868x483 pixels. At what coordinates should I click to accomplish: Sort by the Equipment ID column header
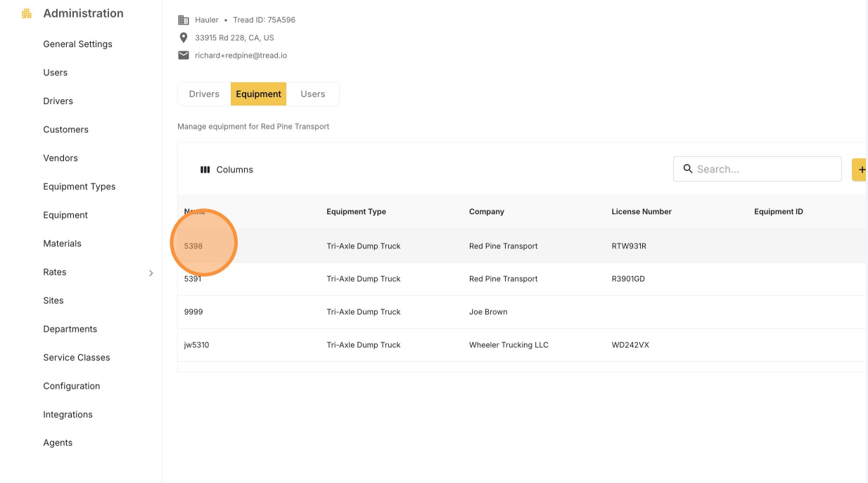779,211
